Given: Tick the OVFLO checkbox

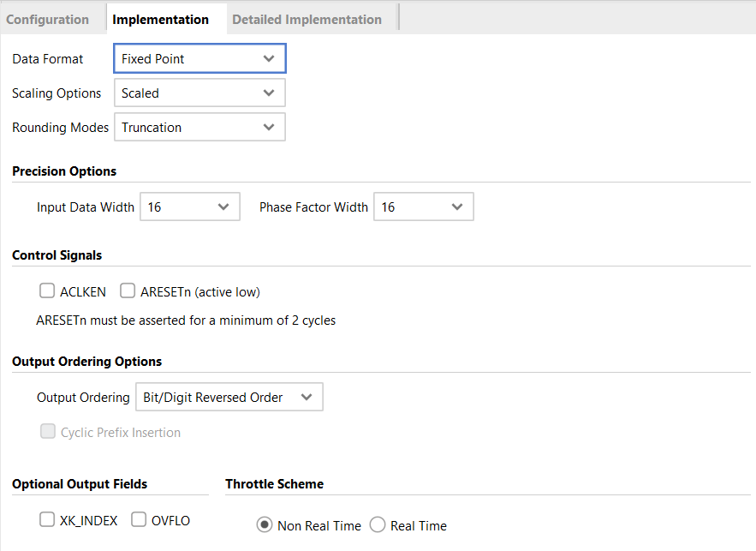Looking at the screenshot, I should (139, 519).
